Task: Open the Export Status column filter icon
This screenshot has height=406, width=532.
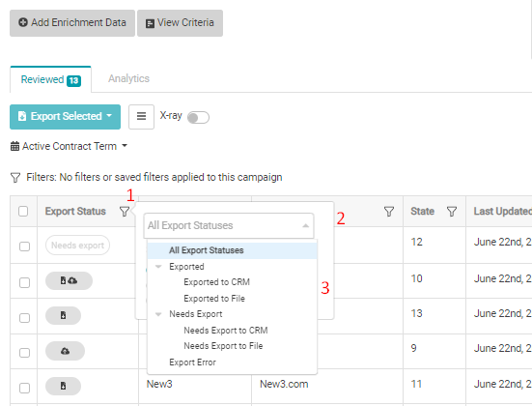Action: 125,212
